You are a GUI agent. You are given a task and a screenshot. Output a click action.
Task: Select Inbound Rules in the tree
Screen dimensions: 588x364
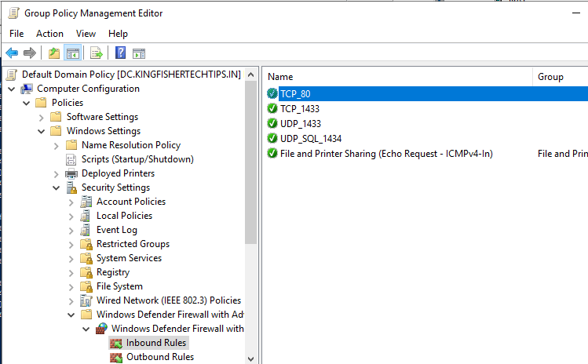pyautogui.click(x=156, y=343)
